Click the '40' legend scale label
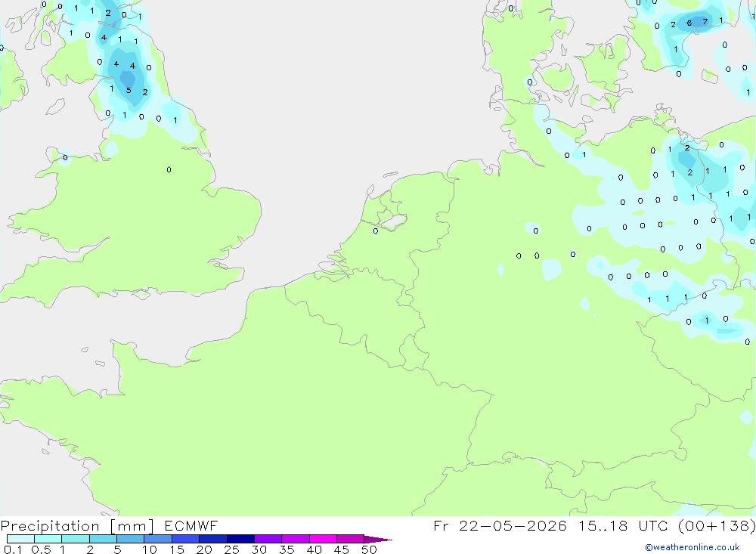756x554 pixels. click(314, 549)
